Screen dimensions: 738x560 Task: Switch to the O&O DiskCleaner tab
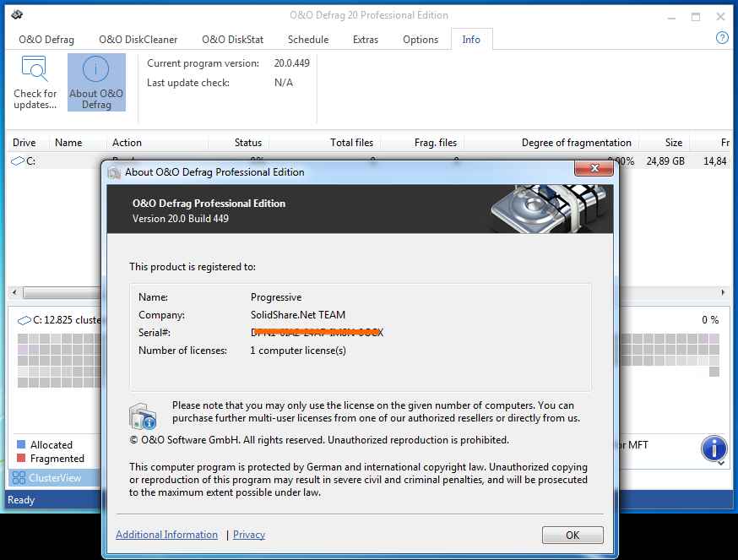point(137,39)
